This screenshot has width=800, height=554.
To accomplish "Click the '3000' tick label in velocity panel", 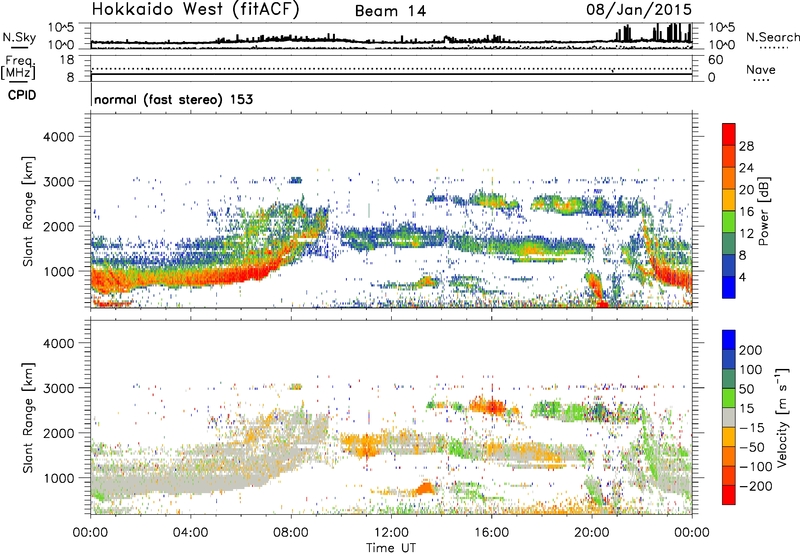I will click(58, 388).
